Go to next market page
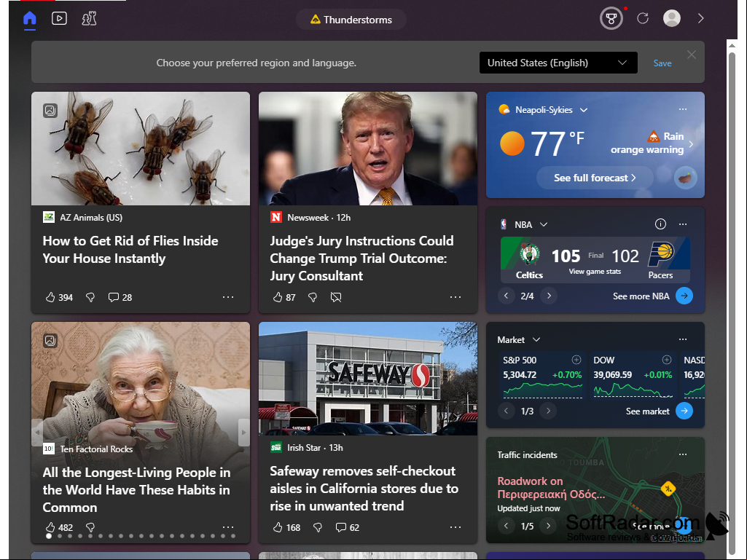Viewport: 747px width, 560px height. (548, 411)
